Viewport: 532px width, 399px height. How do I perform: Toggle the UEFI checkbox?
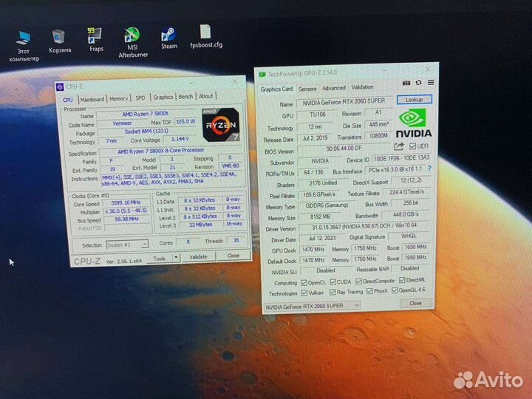(412, 148)
